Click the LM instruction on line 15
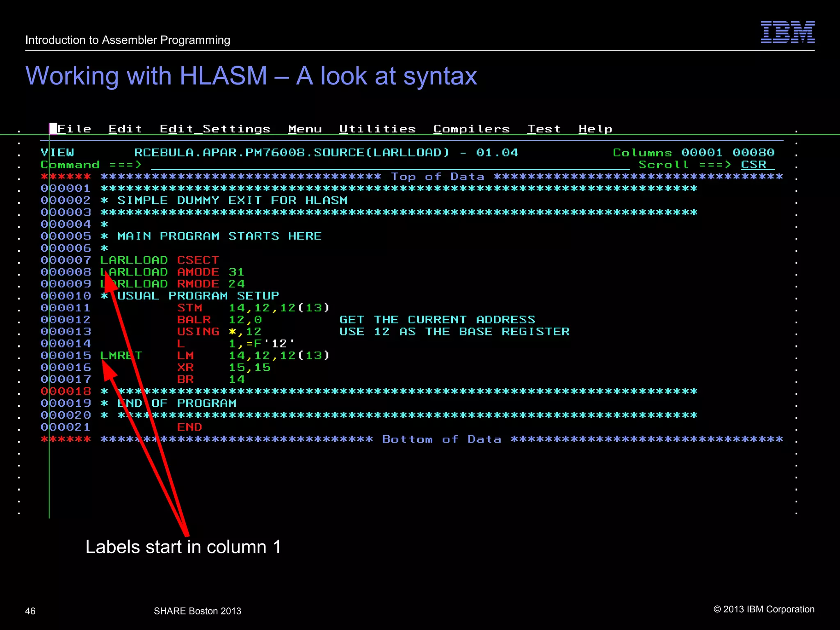 tap(185, 356)
